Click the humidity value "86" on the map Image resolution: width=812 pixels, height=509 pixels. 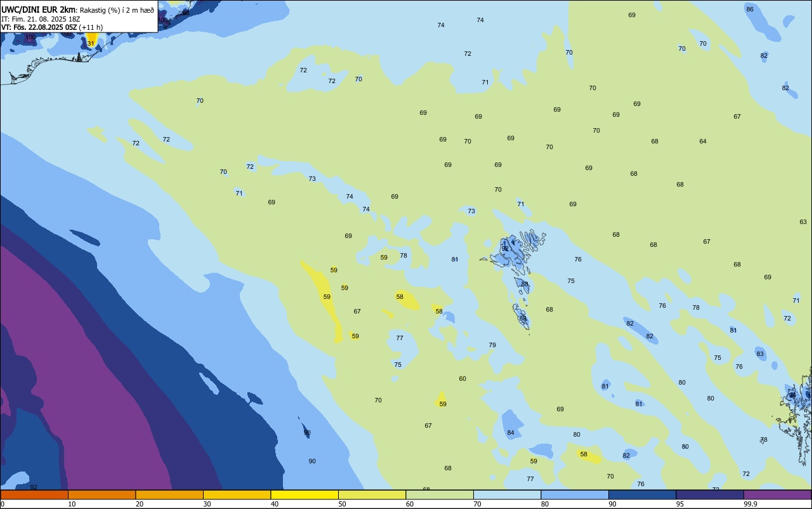point(750,9)
